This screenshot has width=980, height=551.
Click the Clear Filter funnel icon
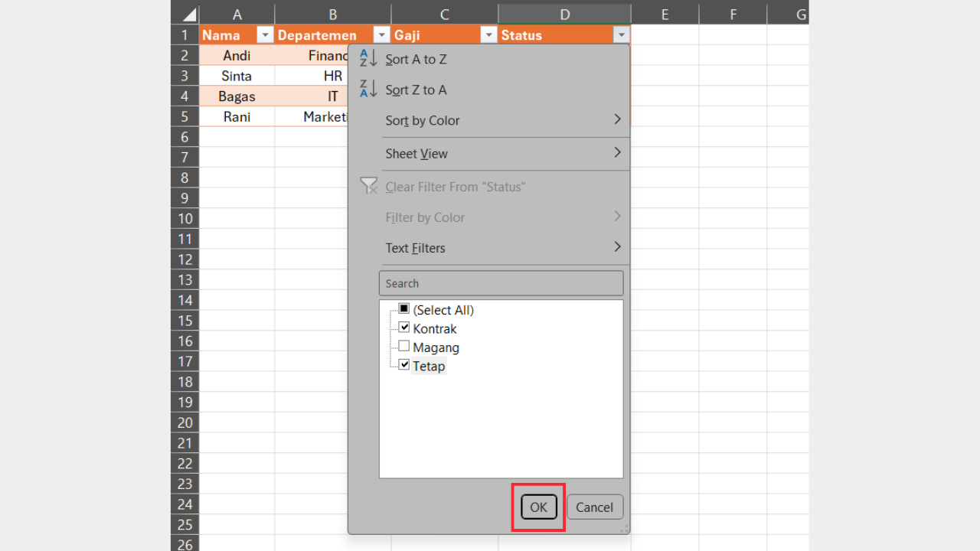(368, 187)
